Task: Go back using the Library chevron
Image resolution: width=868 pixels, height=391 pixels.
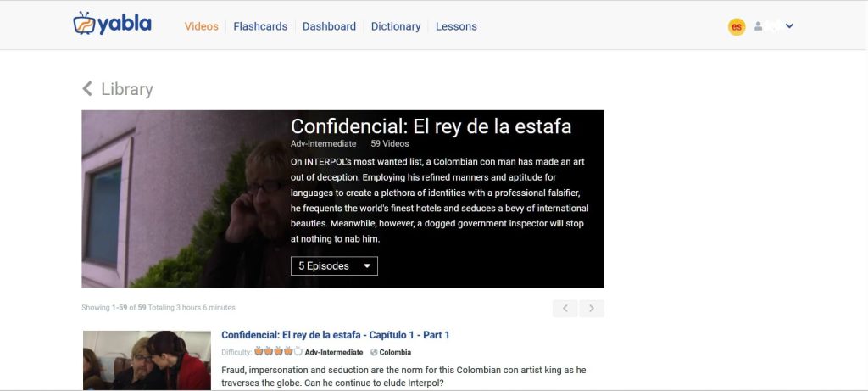Action: (87, 88)
